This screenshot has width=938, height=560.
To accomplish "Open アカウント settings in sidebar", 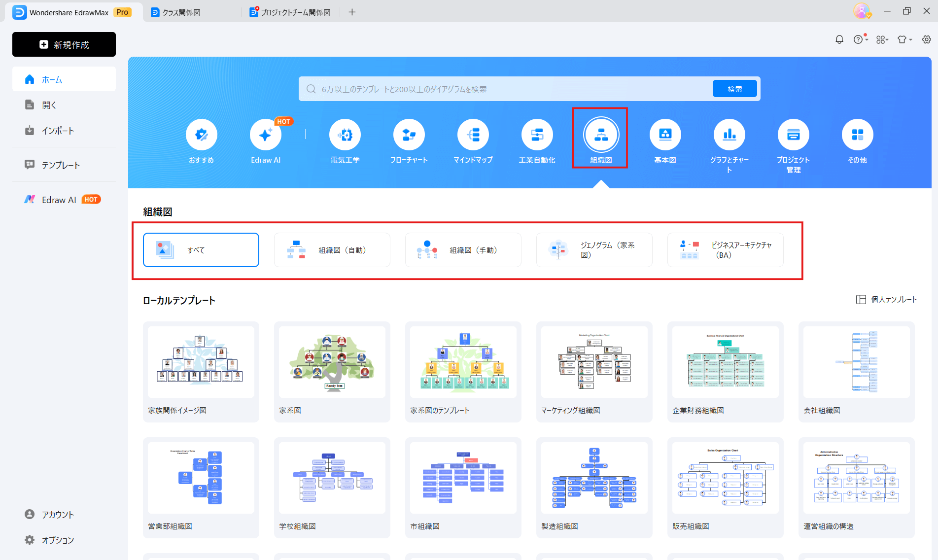I will click(64, 514).
